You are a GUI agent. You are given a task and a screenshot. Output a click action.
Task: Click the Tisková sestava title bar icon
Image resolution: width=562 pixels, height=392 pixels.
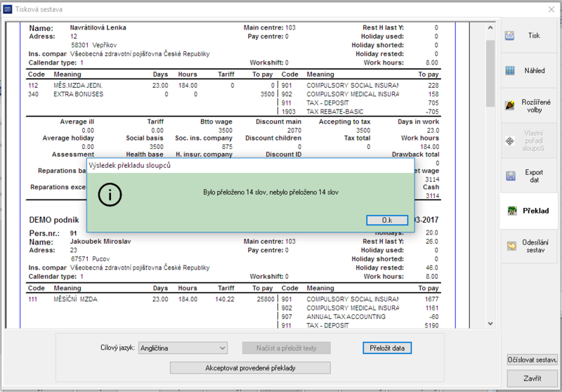(x=8, y=9)
